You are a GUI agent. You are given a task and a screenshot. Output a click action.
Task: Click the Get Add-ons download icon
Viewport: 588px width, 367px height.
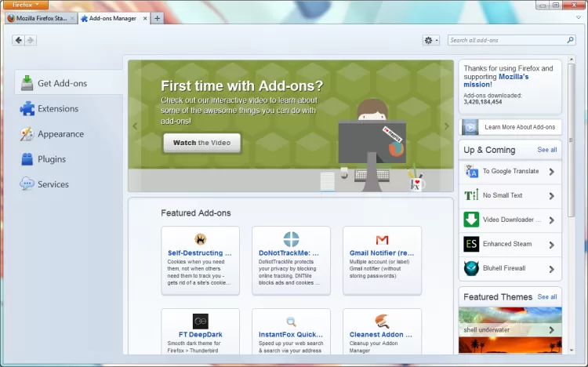coord(27,83)
